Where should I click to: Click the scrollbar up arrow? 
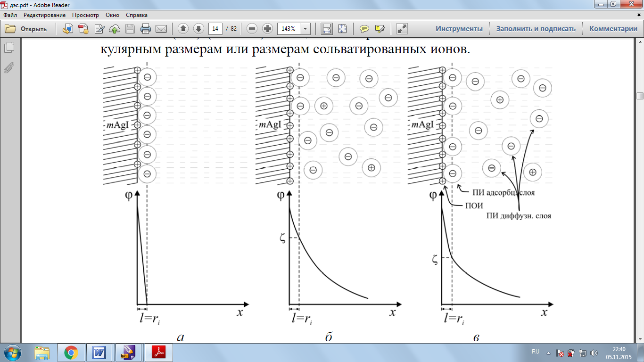640,41
